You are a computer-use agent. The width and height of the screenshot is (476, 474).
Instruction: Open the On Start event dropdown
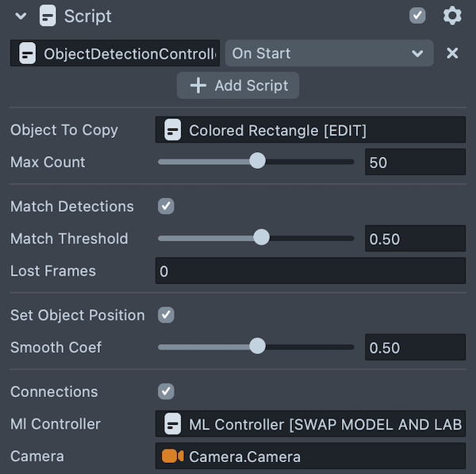coord(328,53)
